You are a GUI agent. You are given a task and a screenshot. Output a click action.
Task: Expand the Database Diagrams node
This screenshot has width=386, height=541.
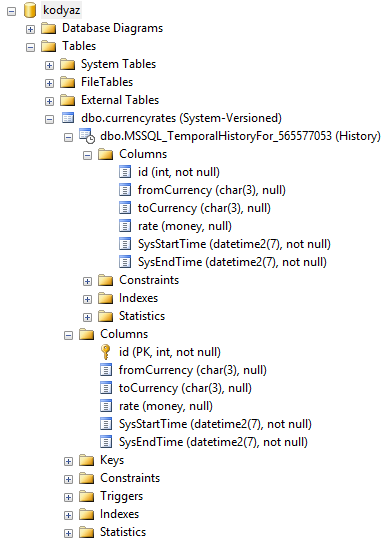pyautogui.click(x=30, y=29)
